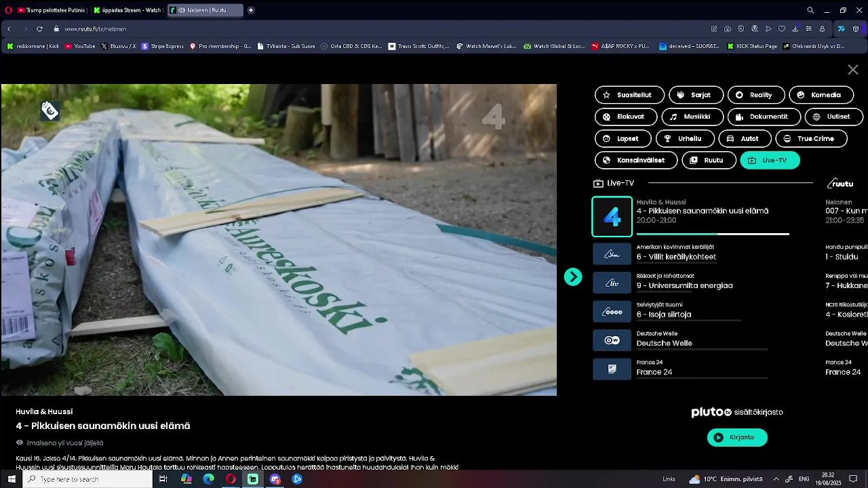Open the Lapset category
The width and height of the screenshot is (868, 488).
point(623,138)
